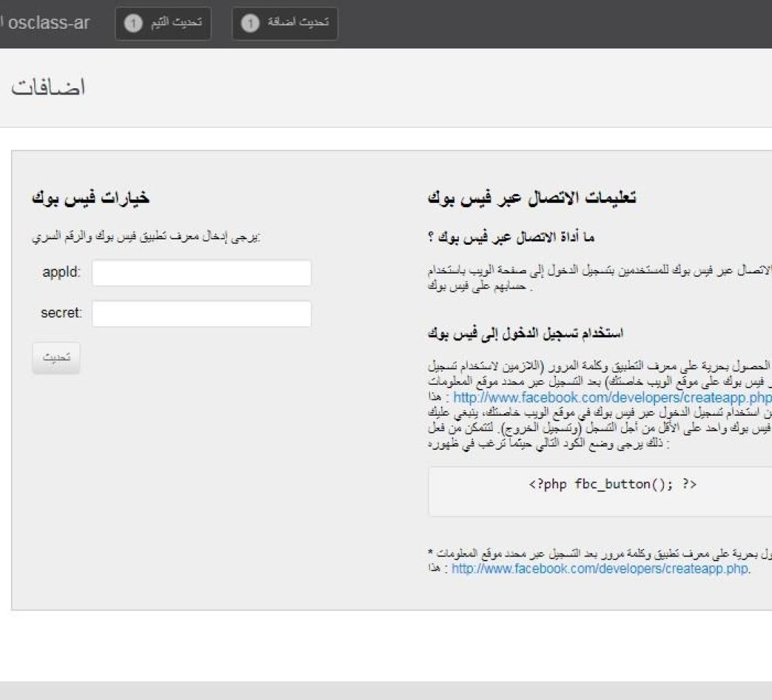Focus the secret input field
The width and height of the screenshot is (772, 700).
(x=201, y=314)
